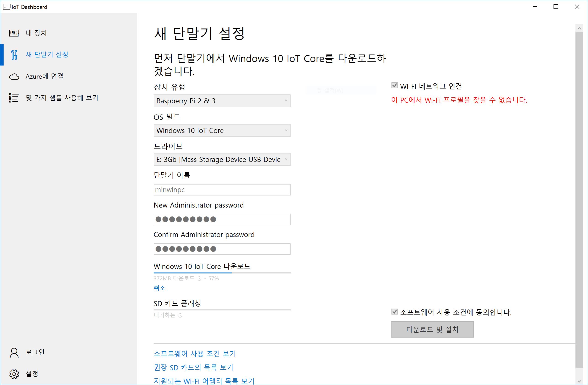Click the 드라이브 label
588x385 pixels.
(168, 146)
